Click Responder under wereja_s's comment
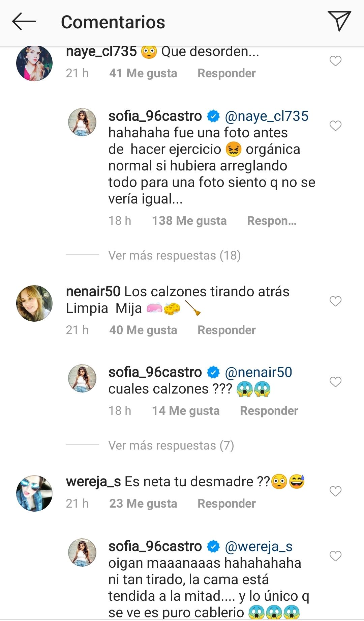 (x=226, y=504)
